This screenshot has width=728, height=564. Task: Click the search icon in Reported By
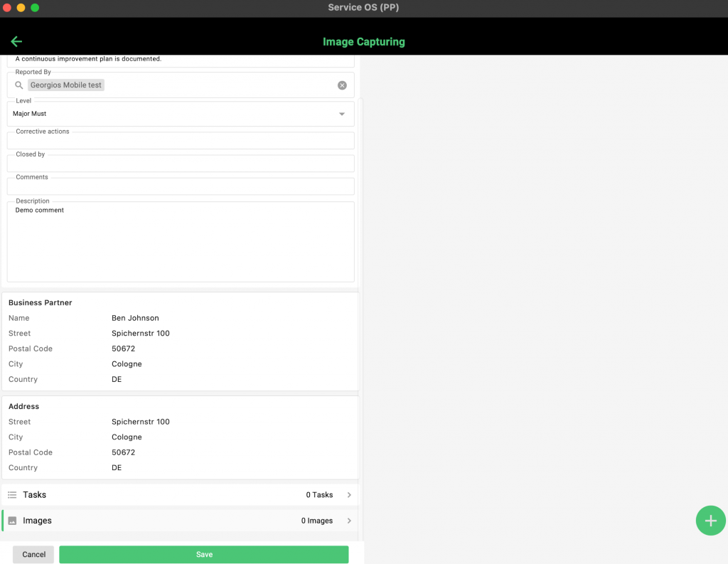pyautogui.click(x=19, y=85)
